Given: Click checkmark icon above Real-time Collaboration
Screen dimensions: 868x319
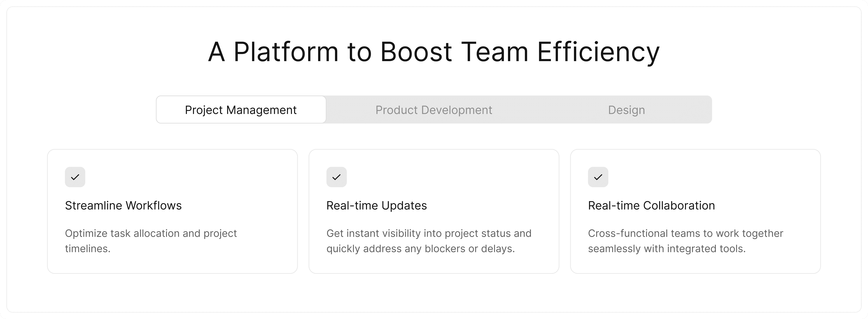Looking at the screenshot, I should [598, 177].
